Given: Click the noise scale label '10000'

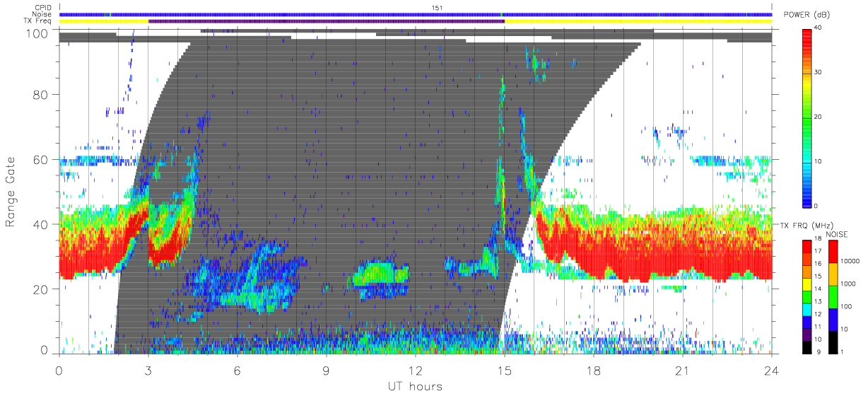Looking at the screenshot, I should 850,262.
